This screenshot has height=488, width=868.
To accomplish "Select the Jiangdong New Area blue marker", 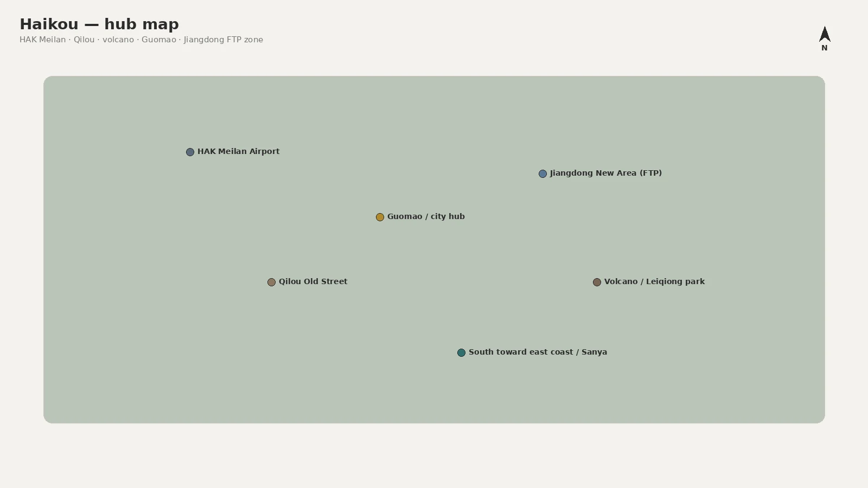I will [542, 174].
